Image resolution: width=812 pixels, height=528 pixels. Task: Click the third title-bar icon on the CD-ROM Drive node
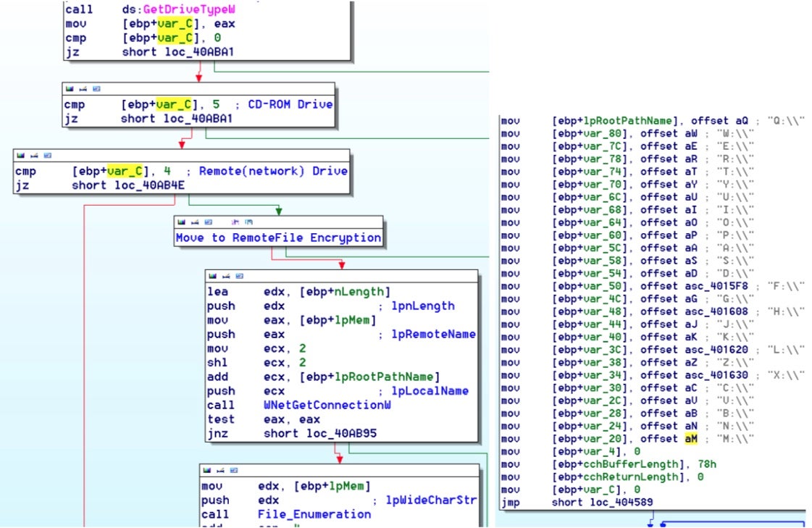point(96,88)
